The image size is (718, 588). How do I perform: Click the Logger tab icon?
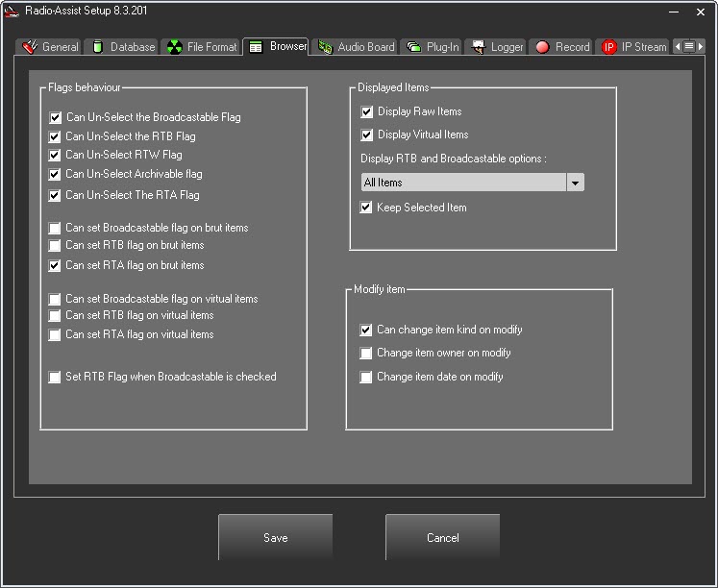479,47
